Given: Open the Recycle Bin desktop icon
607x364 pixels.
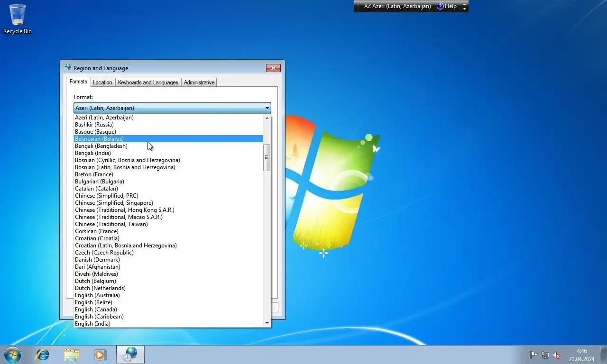Looking at the screenshot, I should [x=18, y=19].
